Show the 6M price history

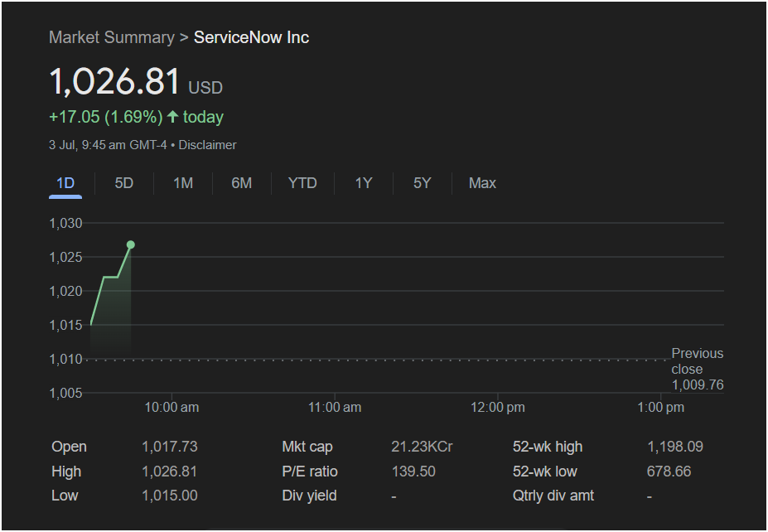click(x=241, y=183)
